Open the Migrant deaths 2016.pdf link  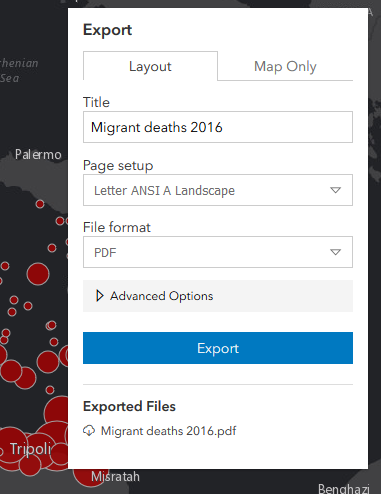169,431
